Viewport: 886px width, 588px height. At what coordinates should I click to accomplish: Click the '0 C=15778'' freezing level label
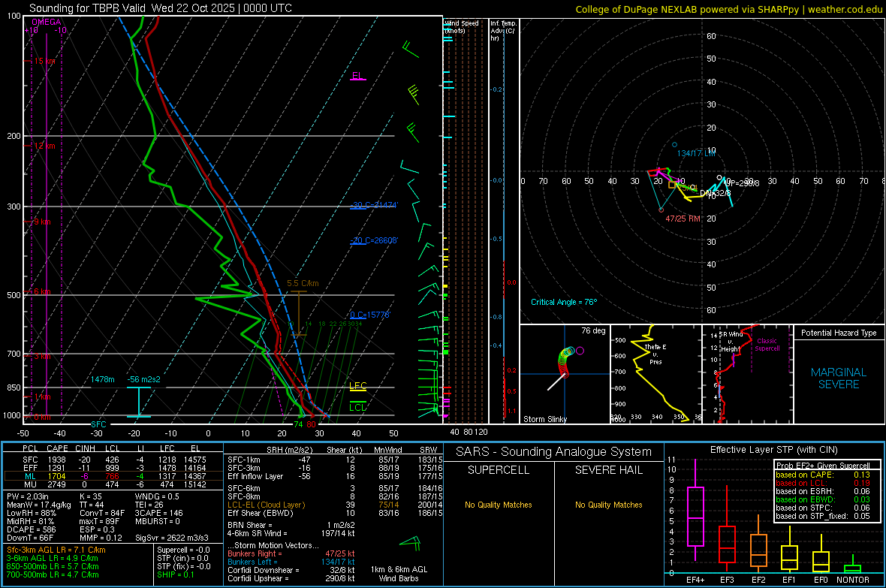(x=370, y=315)
